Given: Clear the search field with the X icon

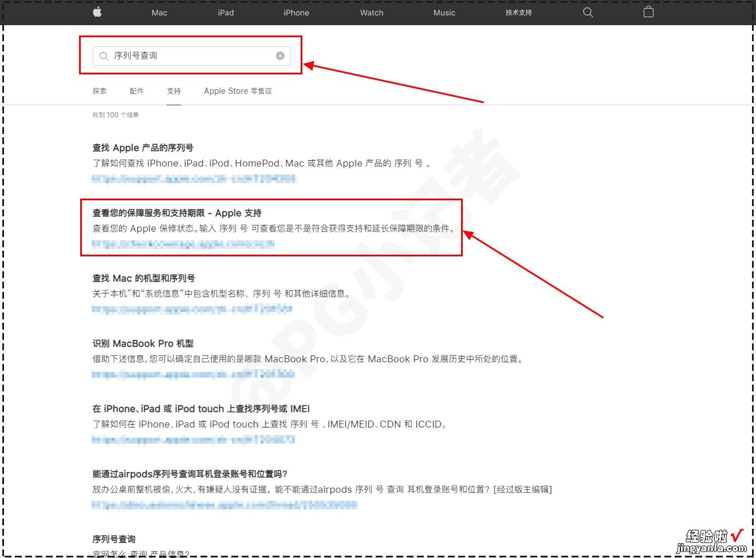Looking at the screenshot, I should (x=280, y=56).
